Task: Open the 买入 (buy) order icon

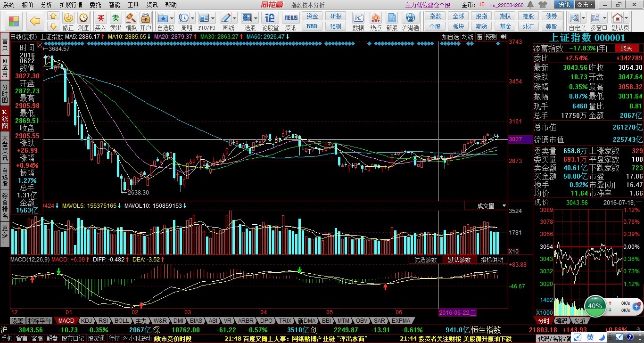Action: pyautogui.click(x=100, y=21)
